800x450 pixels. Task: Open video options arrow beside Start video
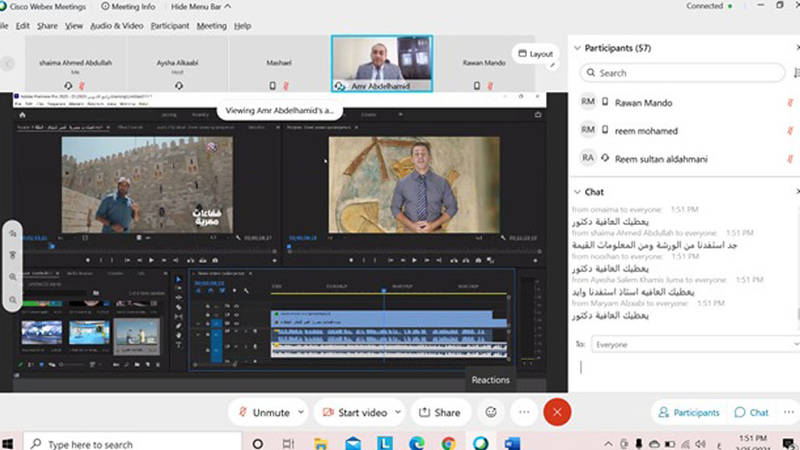tap(398, 412)
